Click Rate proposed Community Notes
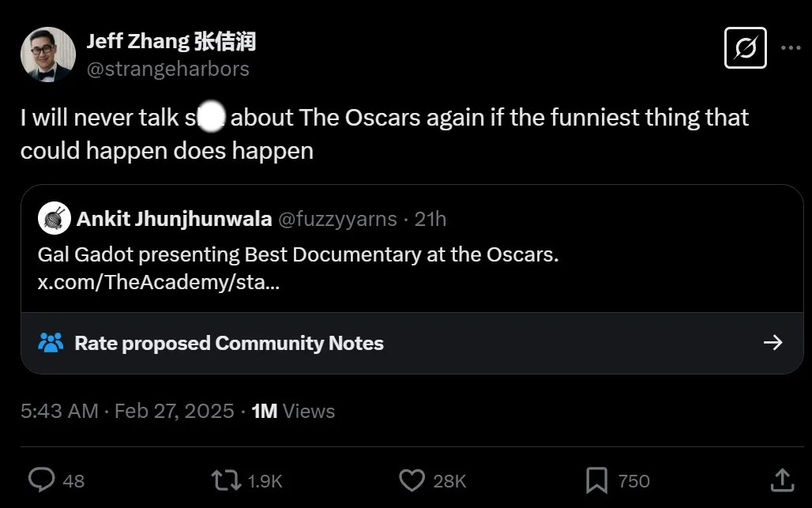 (228, 343)
